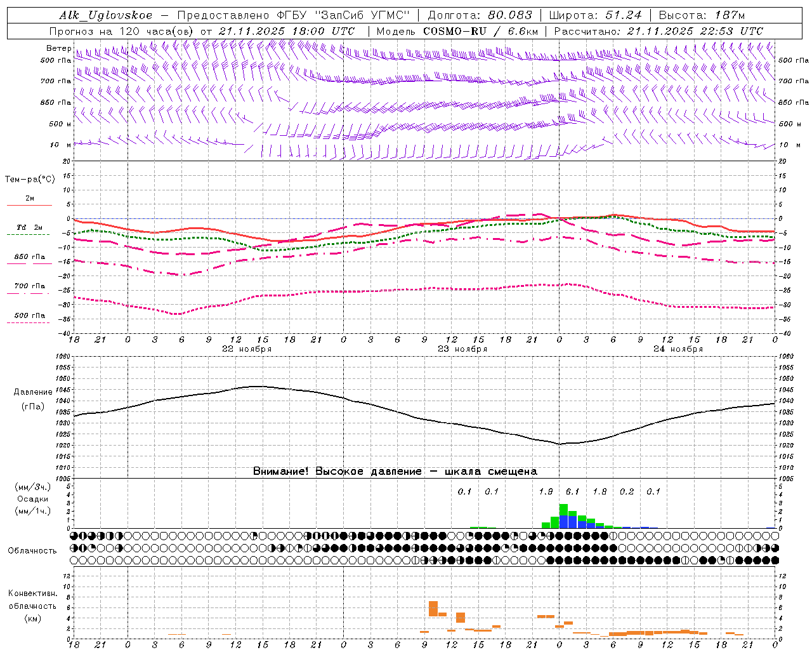Click the 0.2 precipitation total
Image resolution: width=812 pixels, height=650 pixels.
(x=626, y=491)
